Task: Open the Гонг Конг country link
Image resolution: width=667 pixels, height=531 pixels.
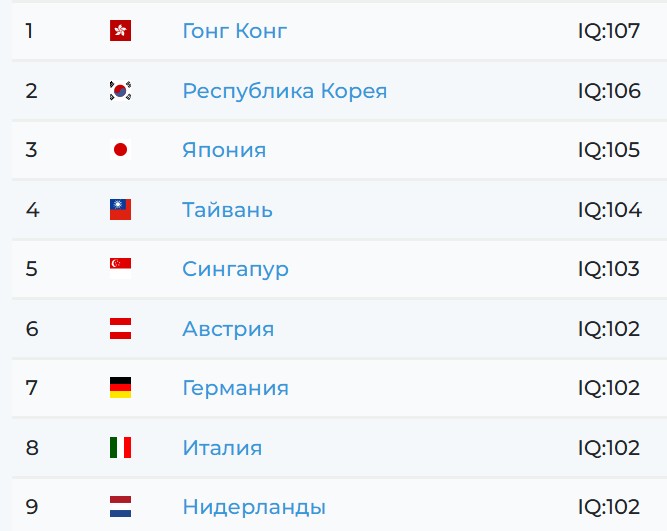Action: [235, 31]
